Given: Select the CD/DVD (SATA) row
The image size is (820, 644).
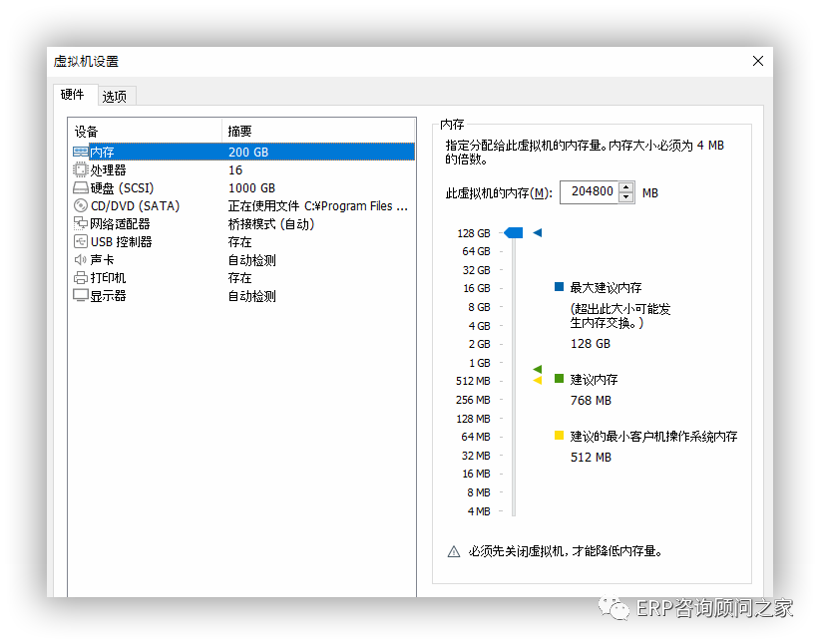Looking at the screenshot, I should click(x=243, y=206).
